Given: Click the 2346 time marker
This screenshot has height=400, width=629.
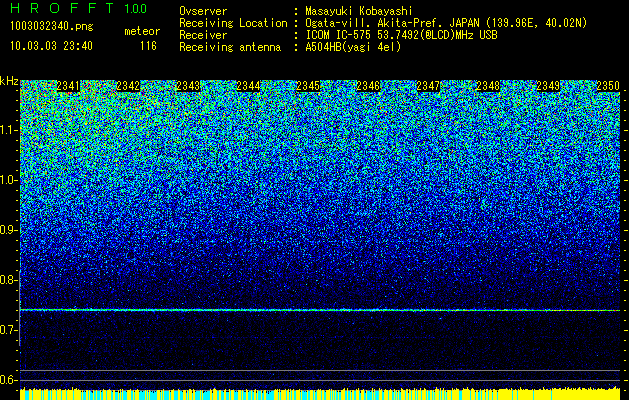Looking at the screenshot, I should click(368, 86).
